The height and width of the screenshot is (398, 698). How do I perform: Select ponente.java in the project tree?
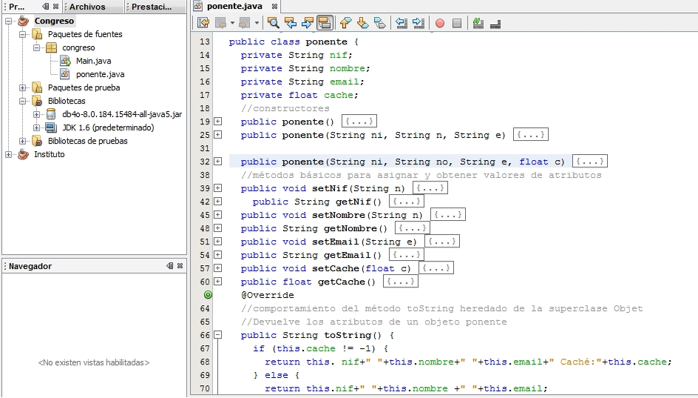pos(100,74)
